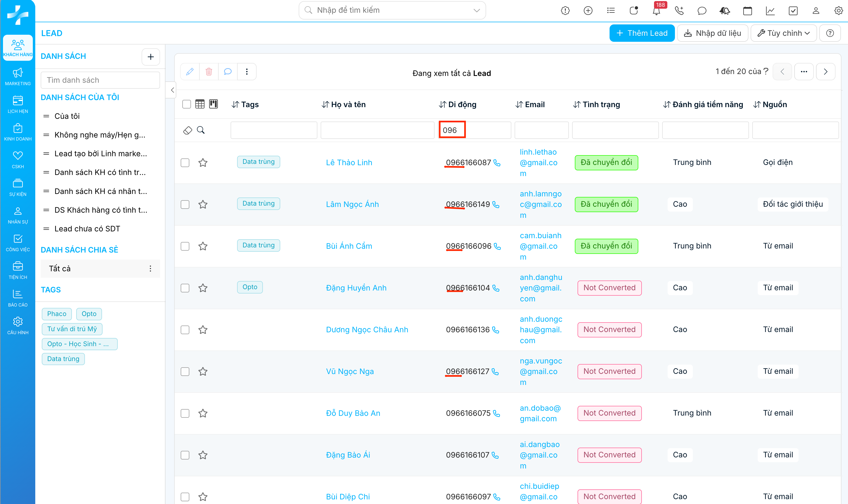
Task: Collapse the left list panel chevron
Action: coord(172,90)
